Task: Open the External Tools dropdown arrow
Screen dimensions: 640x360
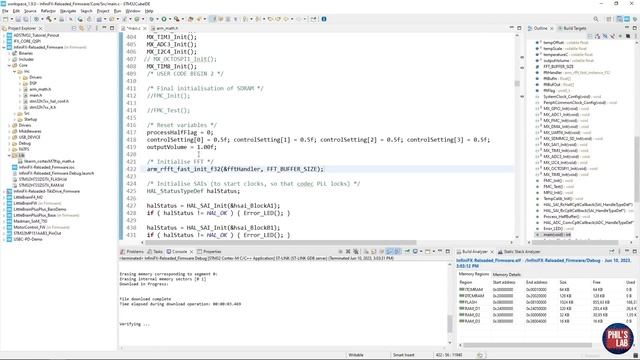Action: coord(182,19)
